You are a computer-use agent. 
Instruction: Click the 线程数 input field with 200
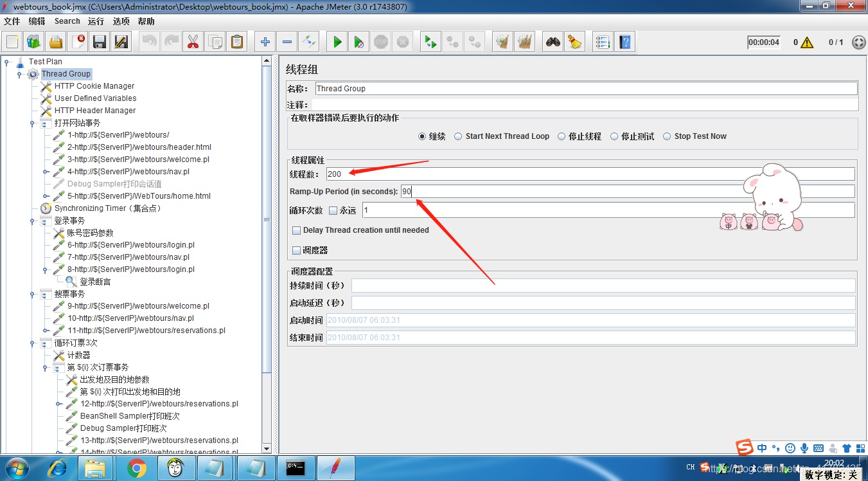(590, 174)
